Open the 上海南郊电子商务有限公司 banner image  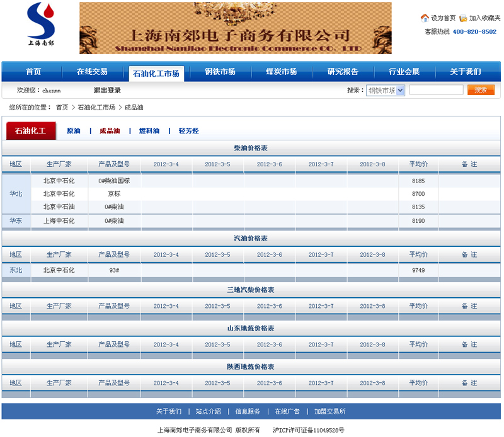[235, 28]
